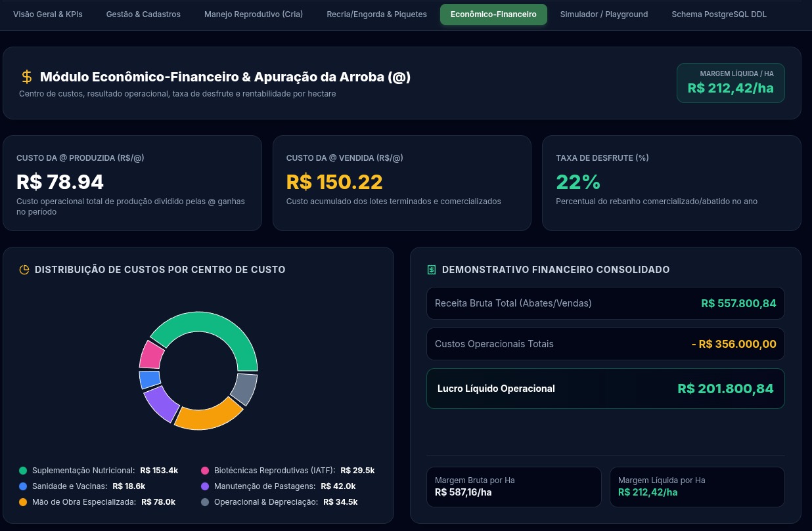This screenshot has width=812, height=531.
Task: Click the Margem Líquida por Ha box
Action: click(697, 487)
